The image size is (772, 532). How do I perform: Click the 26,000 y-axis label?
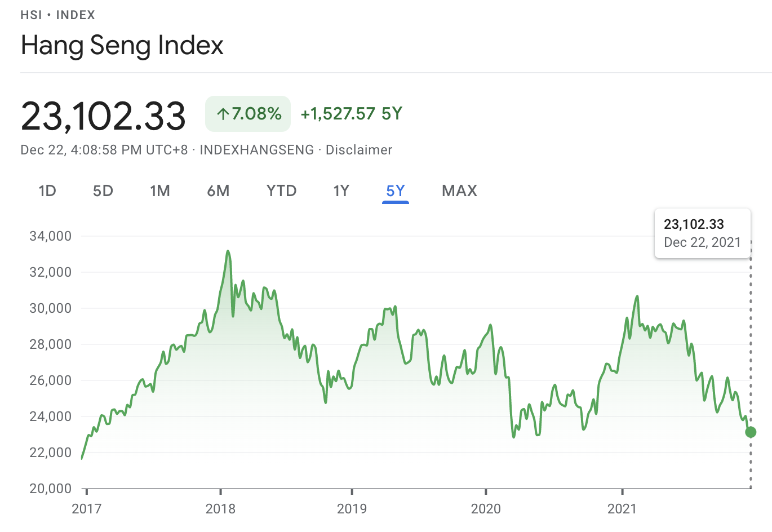point(51,380)
